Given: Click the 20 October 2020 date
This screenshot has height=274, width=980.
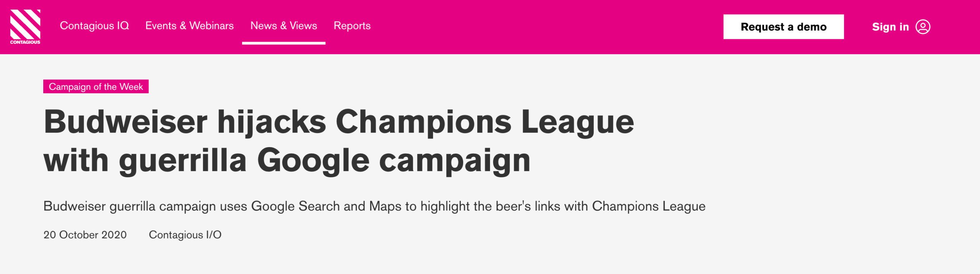Looking at the screenshot, I should [x=85, y=235].
